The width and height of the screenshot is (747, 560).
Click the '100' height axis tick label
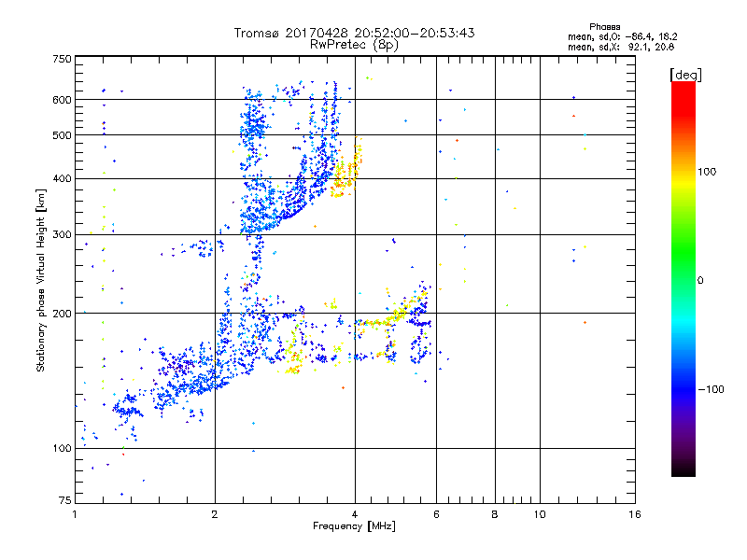point(62,448)
